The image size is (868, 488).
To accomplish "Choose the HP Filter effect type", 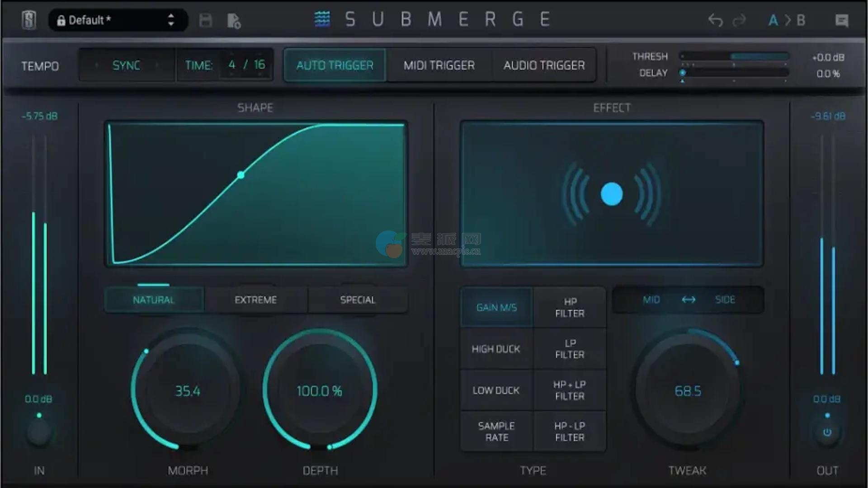I will (570, 307).
